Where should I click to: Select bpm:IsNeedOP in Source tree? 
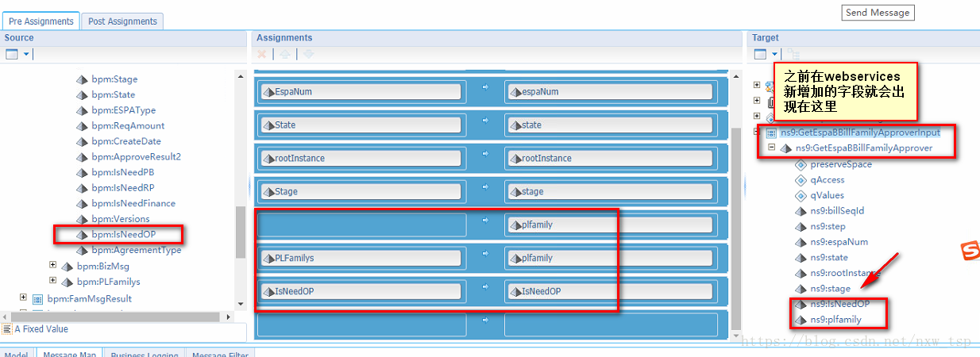pyautogui.click(x=123, y=234)
